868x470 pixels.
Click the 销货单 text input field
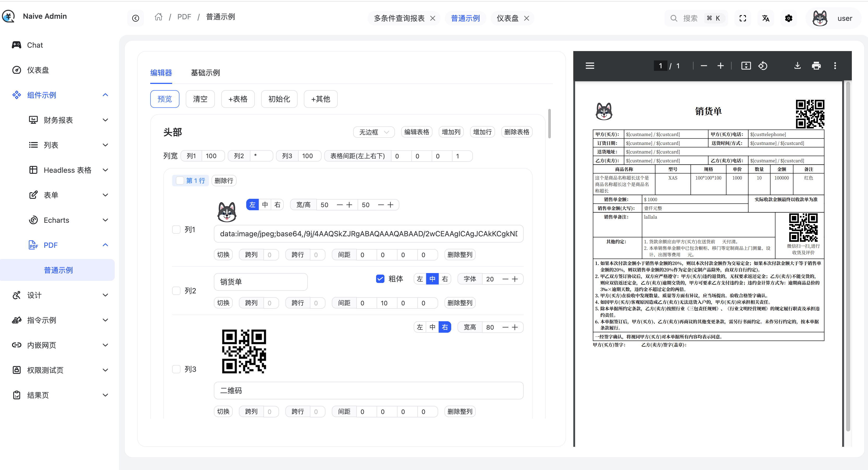tap(261, 282)
